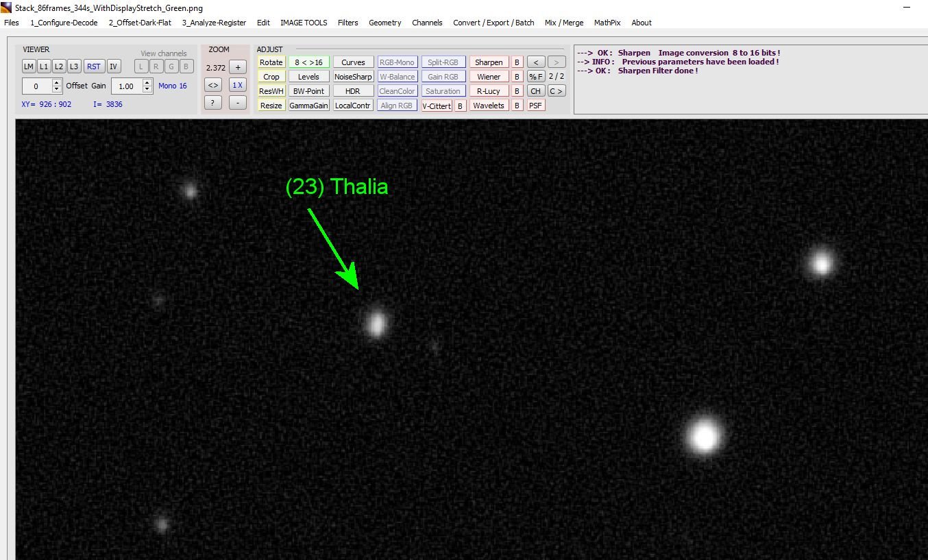The height and width of the screenshot is (560, 928).
Task: Click the IV viewer icon
Action: click(113, 66)
